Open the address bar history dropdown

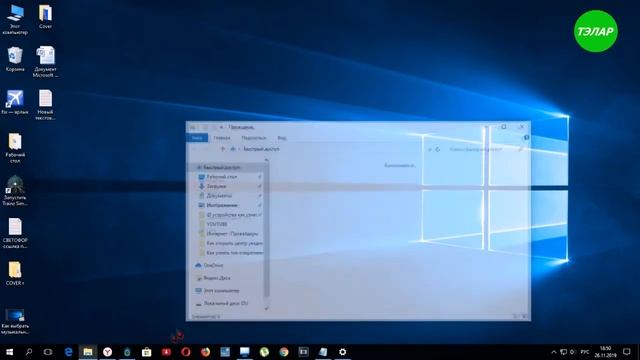click(x=430, y=149)
